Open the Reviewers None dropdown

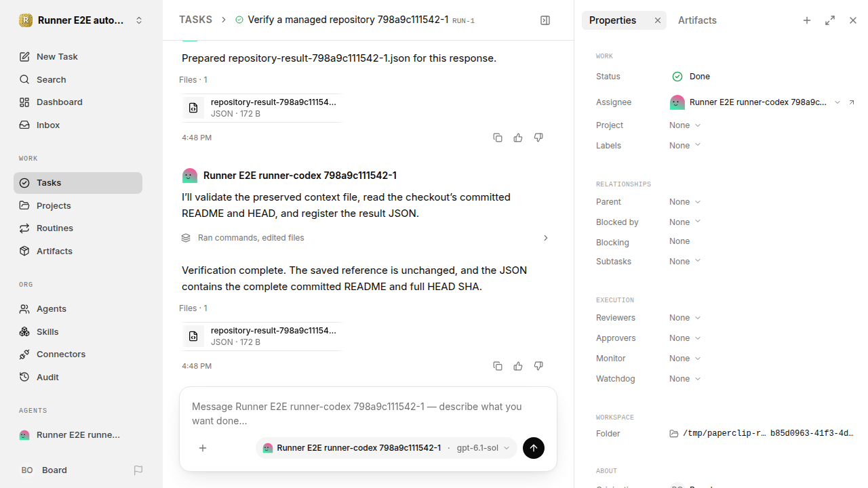685,318
